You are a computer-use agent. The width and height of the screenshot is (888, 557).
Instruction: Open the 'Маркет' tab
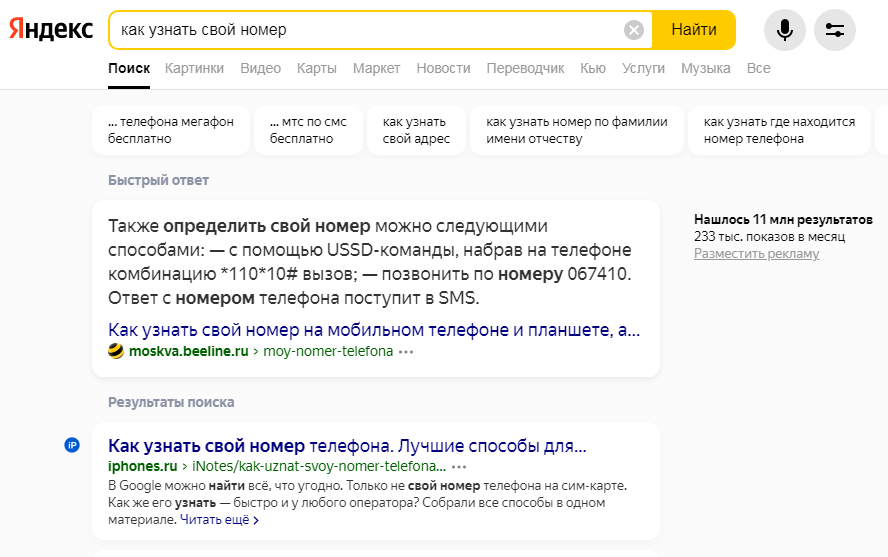pyautogui.click(x=377, y=68)
